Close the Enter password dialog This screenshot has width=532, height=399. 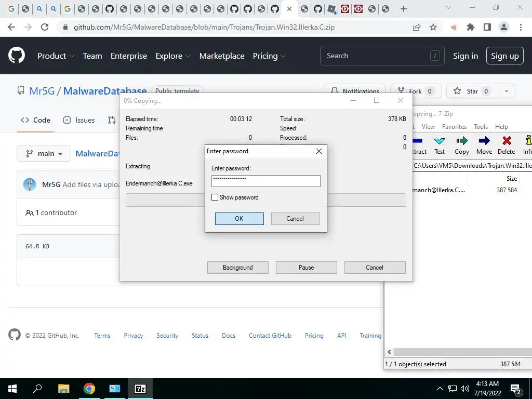pos(319,151)
